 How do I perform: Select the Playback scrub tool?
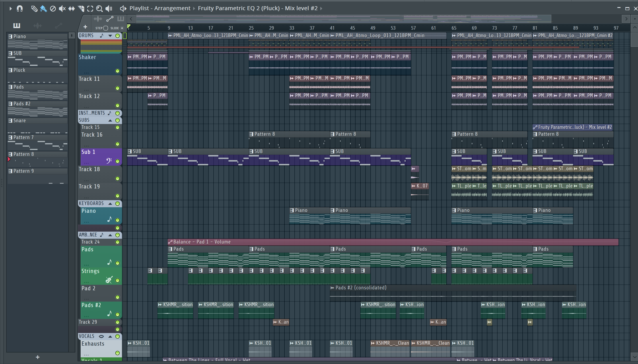109,8
